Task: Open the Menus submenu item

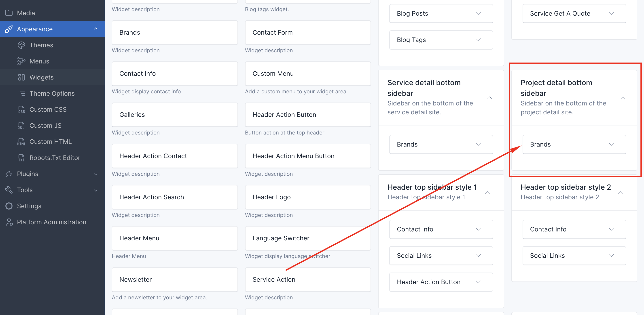Action: (x=52, y=61)
